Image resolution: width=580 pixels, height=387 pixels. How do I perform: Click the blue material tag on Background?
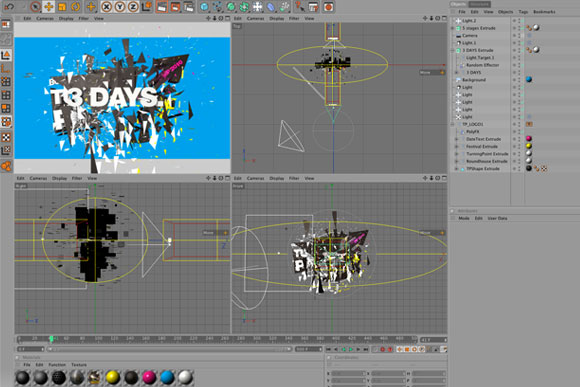coord(529,80)
